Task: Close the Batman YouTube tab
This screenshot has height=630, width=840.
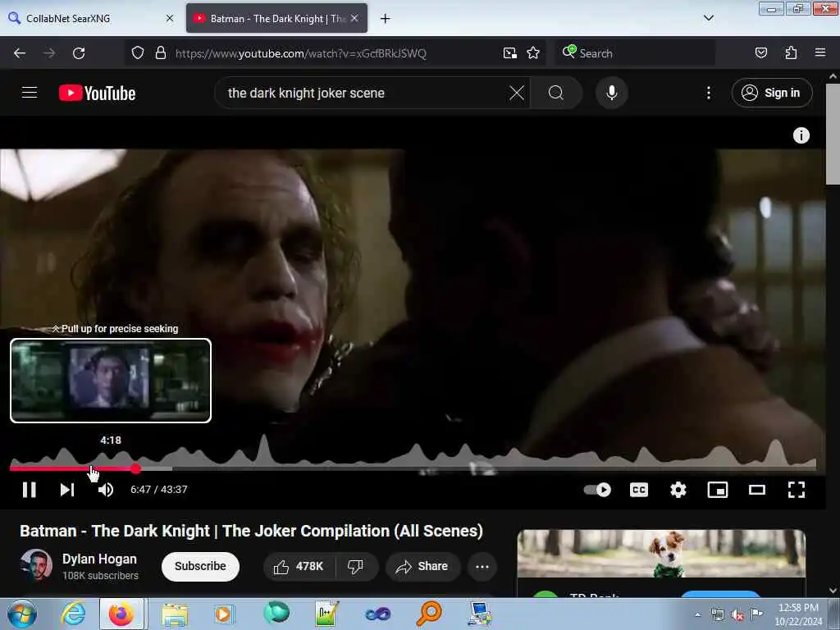Action: click(x=354, y=18)
